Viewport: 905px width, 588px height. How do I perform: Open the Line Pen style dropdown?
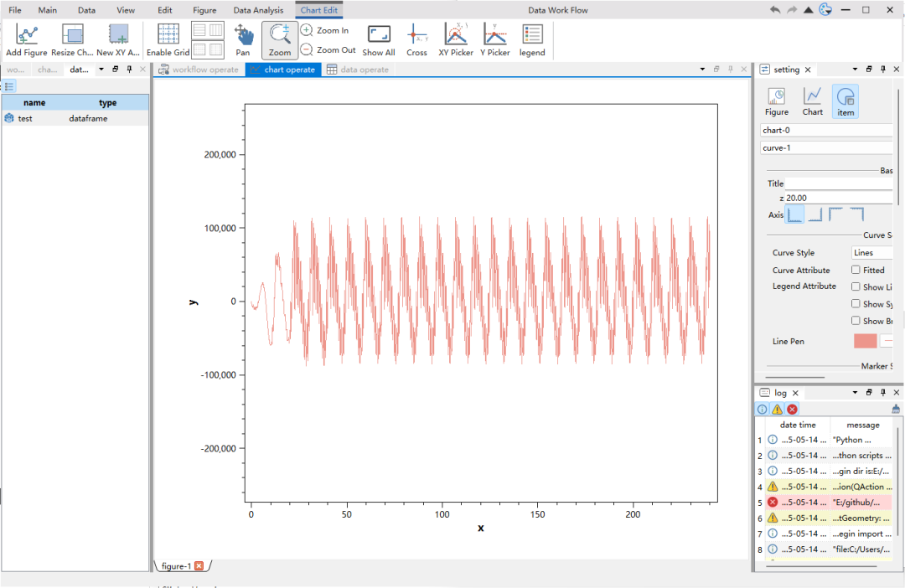(x=887, y=341)
